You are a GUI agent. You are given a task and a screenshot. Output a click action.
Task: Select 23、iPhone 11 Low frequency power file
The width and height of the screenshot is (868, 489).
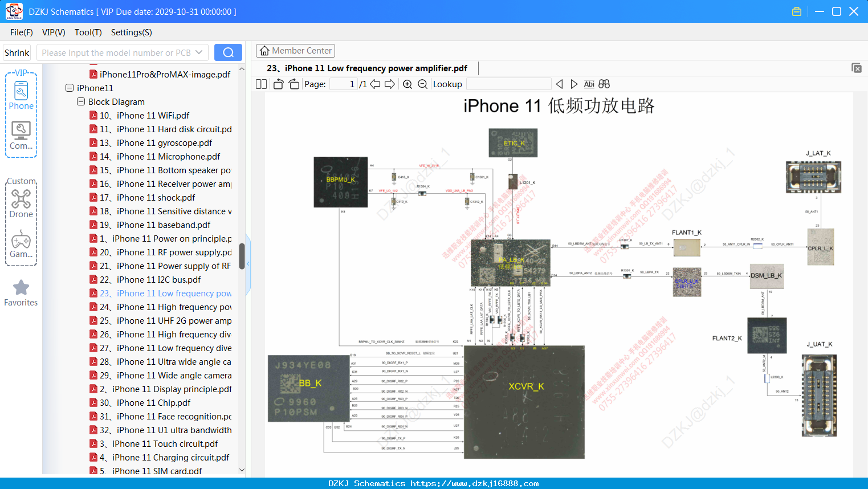(x=166, y=293)
